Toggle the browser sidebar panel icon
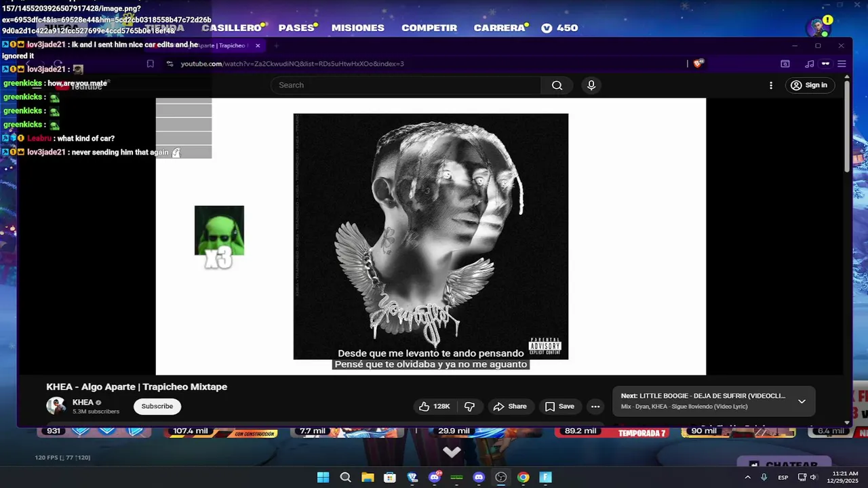 coord(785,64)
